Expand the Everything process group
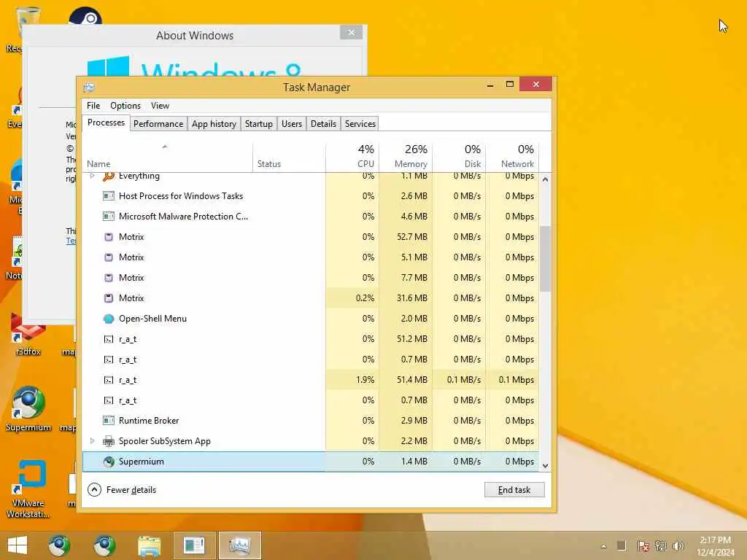This screenshot has width=747, height=560. (93, 176)
